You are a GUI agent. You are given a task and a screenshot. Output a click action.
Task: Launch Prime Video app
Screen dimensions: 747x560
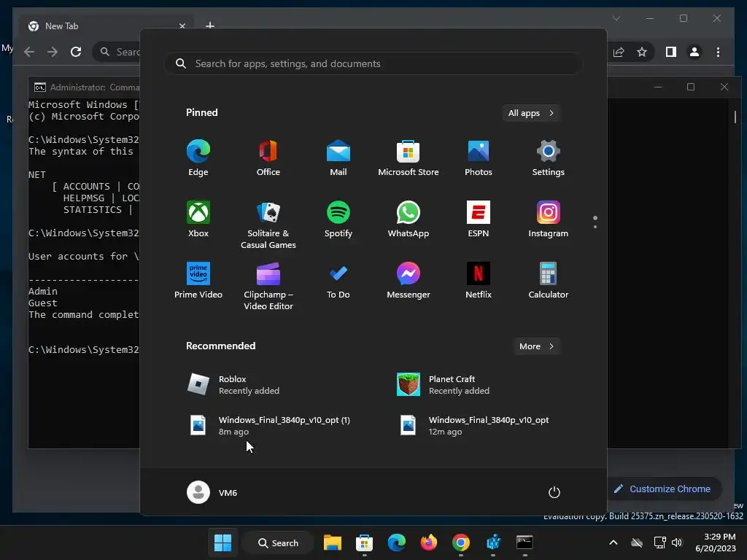pyautogui.click(x=198, y=281)
